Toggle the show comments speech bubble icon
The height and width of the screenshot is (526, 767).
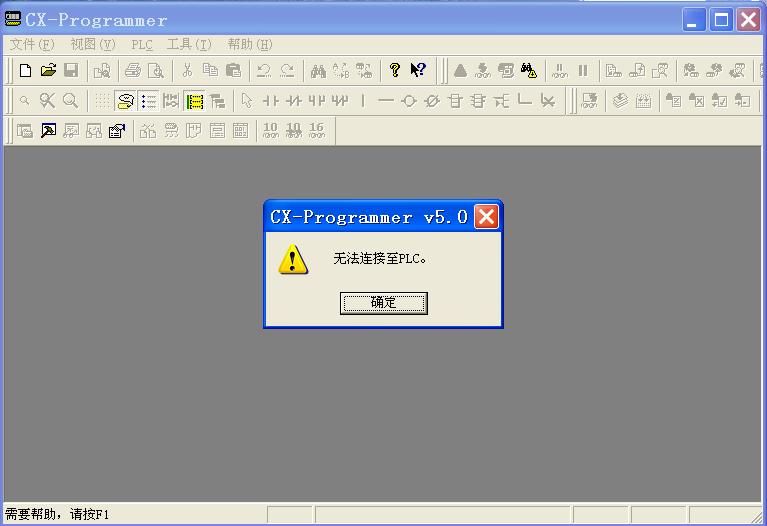coord(125,101)
